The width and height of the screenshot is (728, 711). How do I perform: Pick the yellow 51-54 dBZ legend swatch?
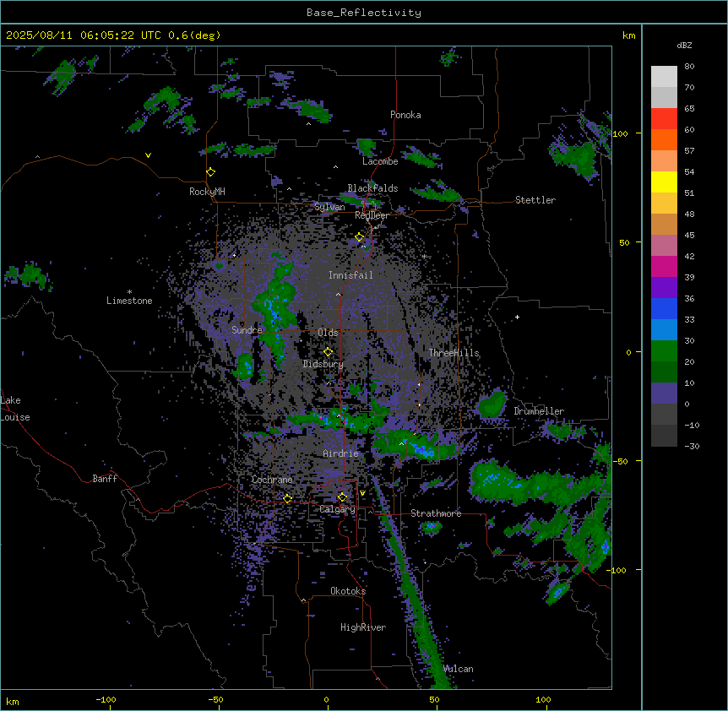664,182
